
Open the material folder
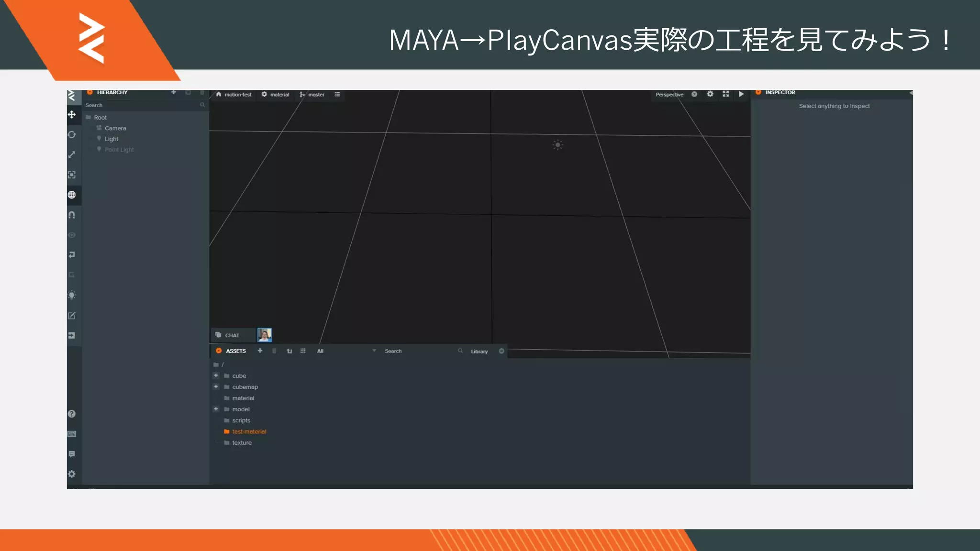239,398
